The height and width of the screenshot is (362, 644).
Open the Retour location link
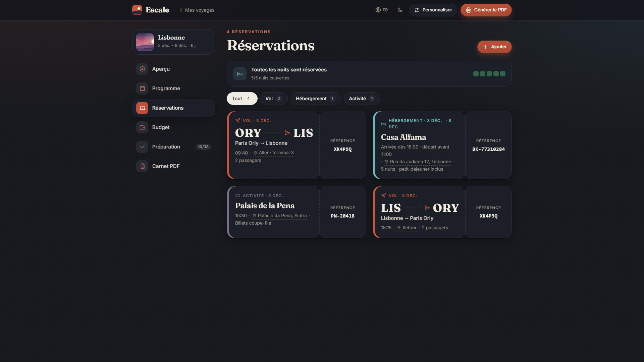[407, 228]
